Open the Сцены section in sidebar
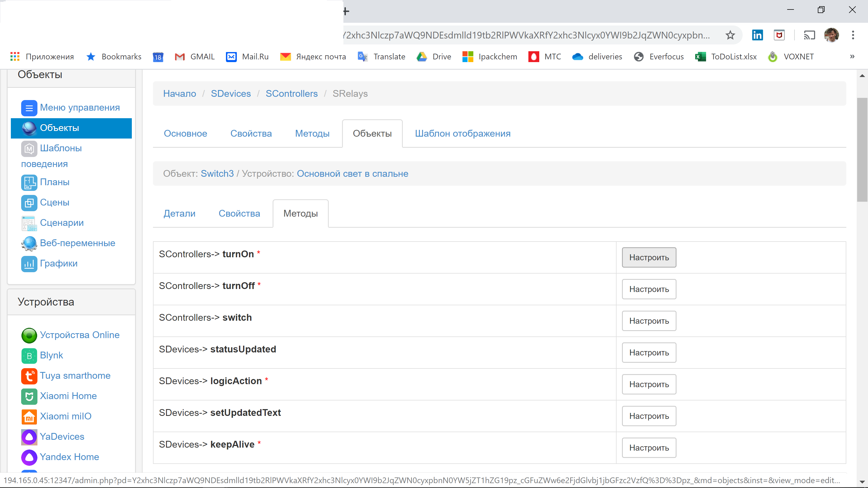This screenshot has height=488, width=868. tap(54, 203)
